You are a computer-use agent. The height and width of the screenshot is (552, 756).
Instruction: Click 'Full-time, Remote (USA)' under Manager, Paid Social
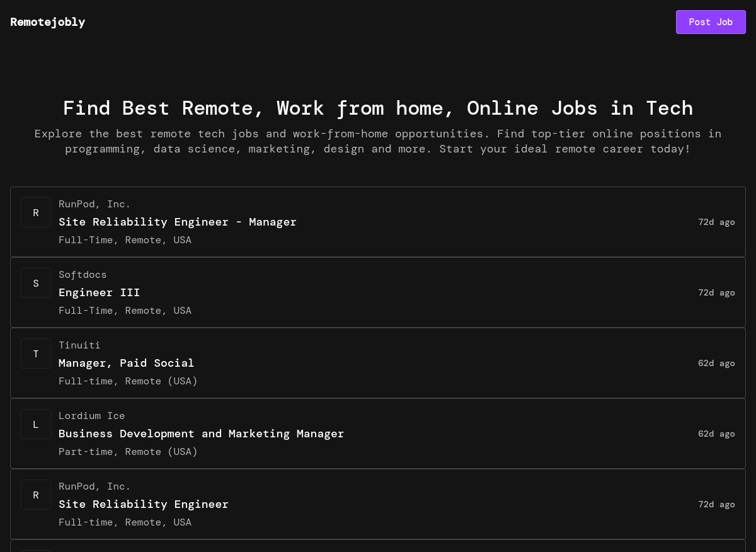pyautogui.click(x=128, y=381)
